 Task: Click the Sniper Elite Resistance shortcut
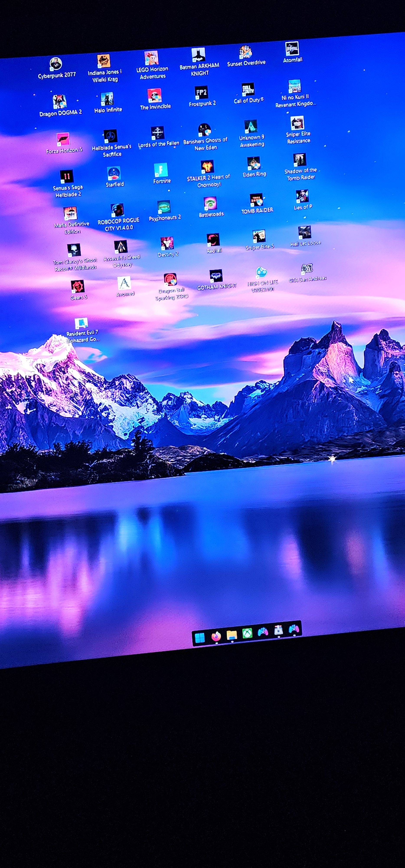point(297,123)
